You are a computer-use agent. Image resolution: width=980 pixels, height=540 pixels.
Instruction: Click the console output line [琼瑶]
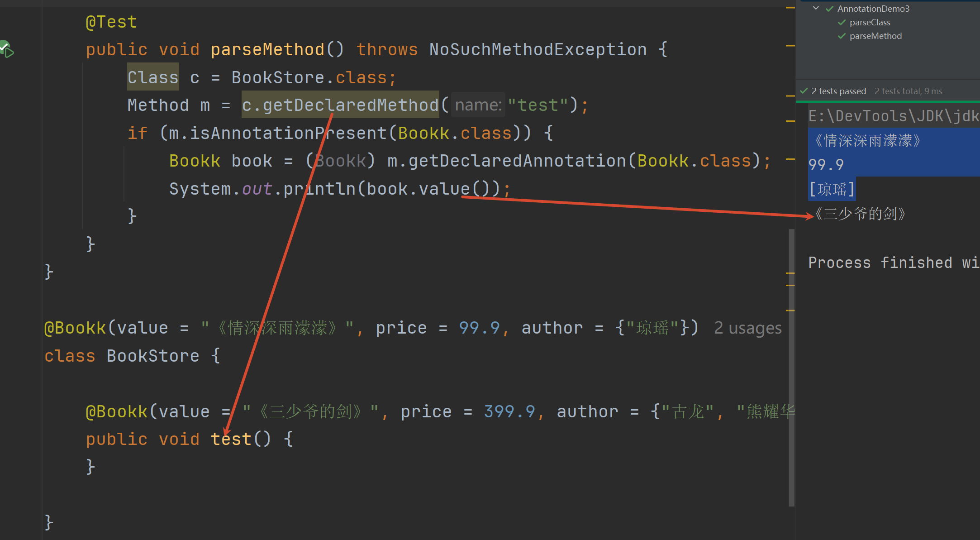(x=832, y=189)
